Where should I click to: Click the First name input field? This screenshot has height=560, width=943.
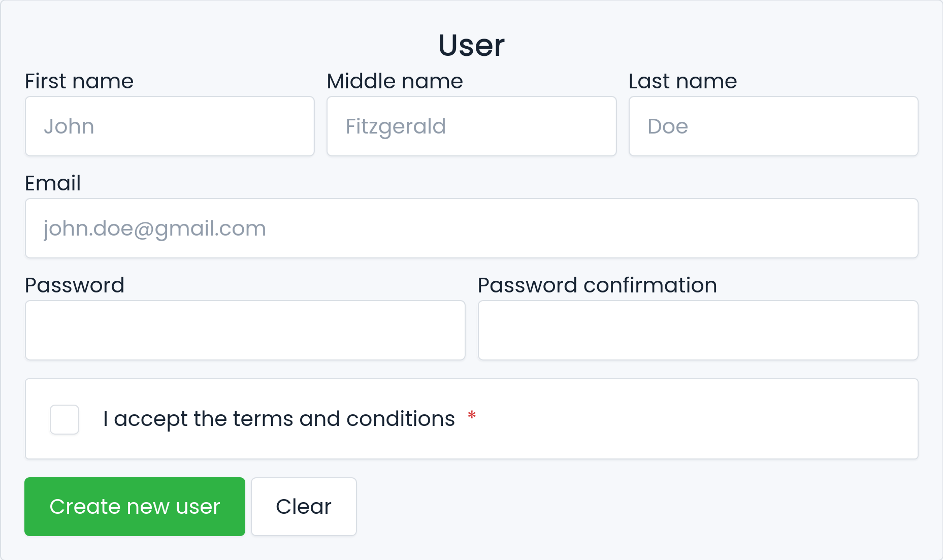[170, 126]
